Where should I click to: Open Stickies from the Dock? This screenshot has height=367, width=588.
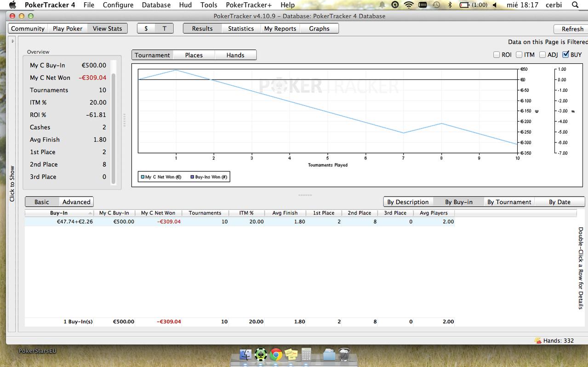[291, 355]
